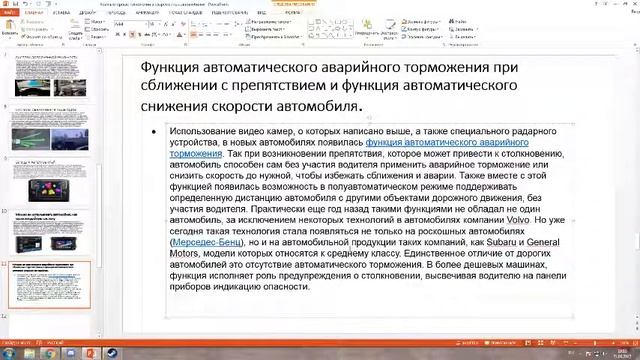Screen dimensions: 640x360
Task: Select slide thumbnail with green radar beams
Action: tap(51, 130)
